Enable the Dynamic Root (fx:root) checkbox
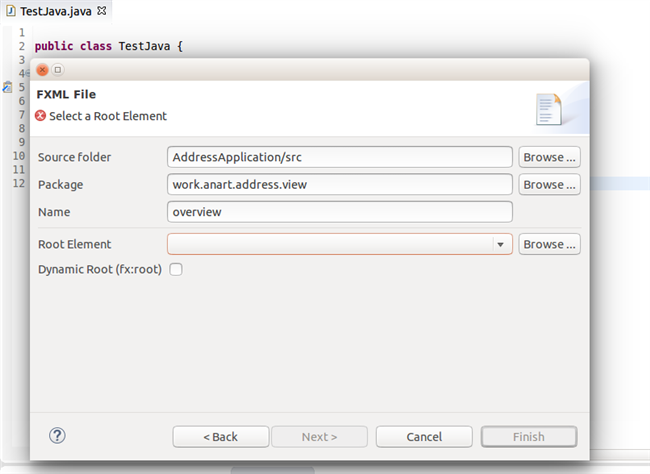Image resolution: width=650 pixels, height=474 pixels. click(x=176, y=269)
